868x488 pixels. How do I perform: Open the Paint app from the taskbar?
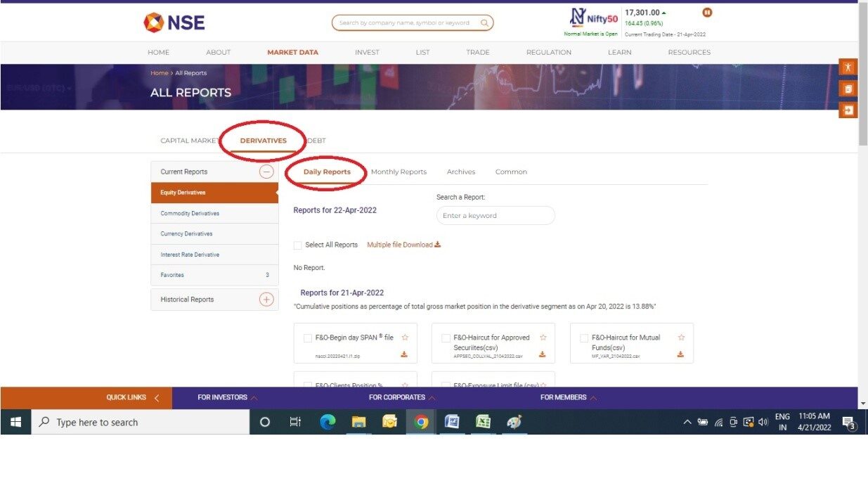[x=514, y=422]
